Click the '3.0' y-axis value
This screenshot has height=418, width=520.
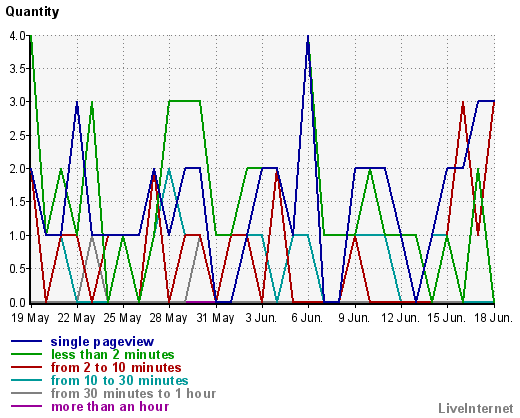(x=18, y=102)
